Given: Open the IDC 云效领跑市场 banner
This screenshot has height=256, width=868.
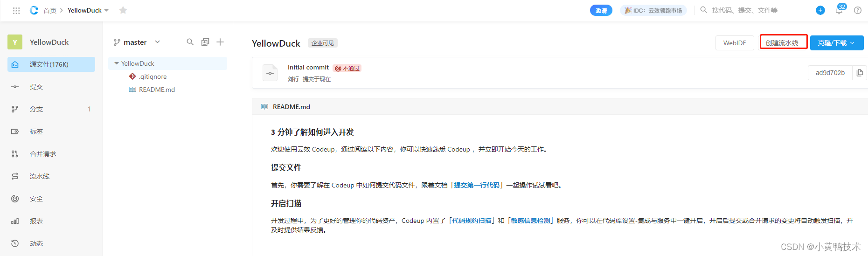Looking at the screenshot, I should [x=653, y=10].
